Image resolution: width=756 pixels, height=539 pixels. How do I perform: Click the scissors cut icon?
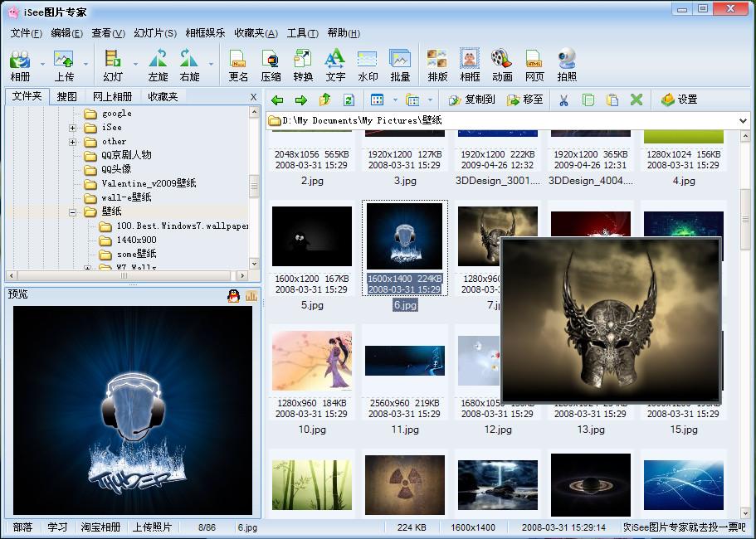coord(563,100)
